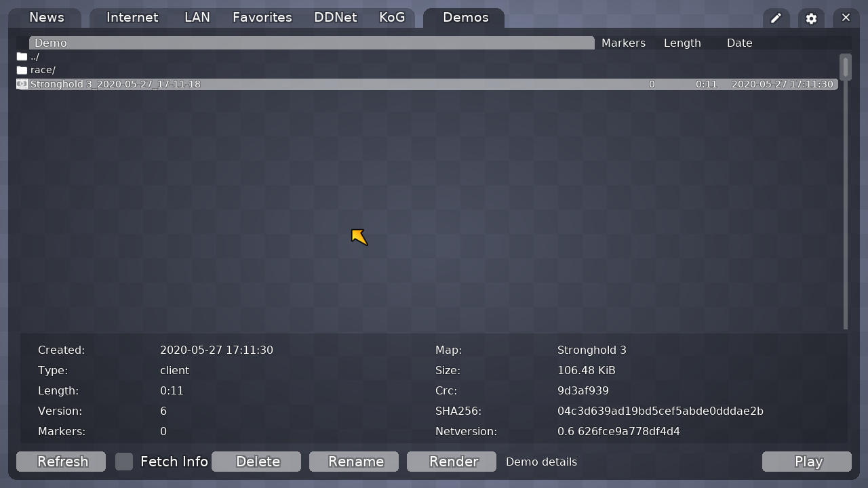Click the Stronghold 3 demo file icon
This screenshot has height=488, width=868.
[22, 84]
